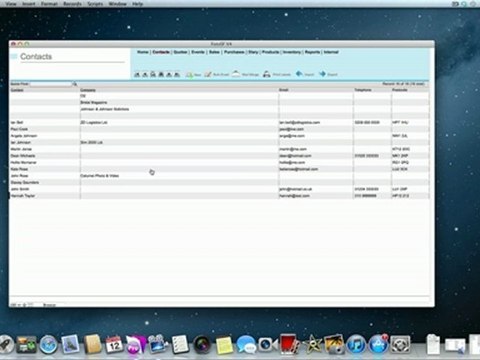The image size is (480, 360).
Task: Click the Quick Find search icon
Action: pyautogui.click(x=75, y=84)
